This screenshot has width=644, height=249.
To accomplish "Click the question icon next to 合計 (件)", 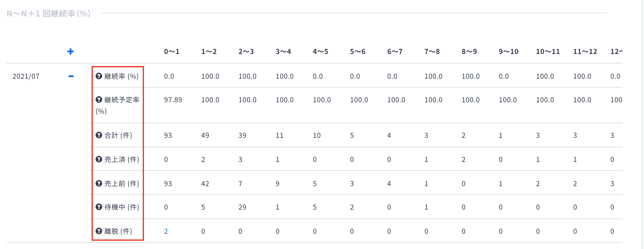I will [x=99, y=135].
